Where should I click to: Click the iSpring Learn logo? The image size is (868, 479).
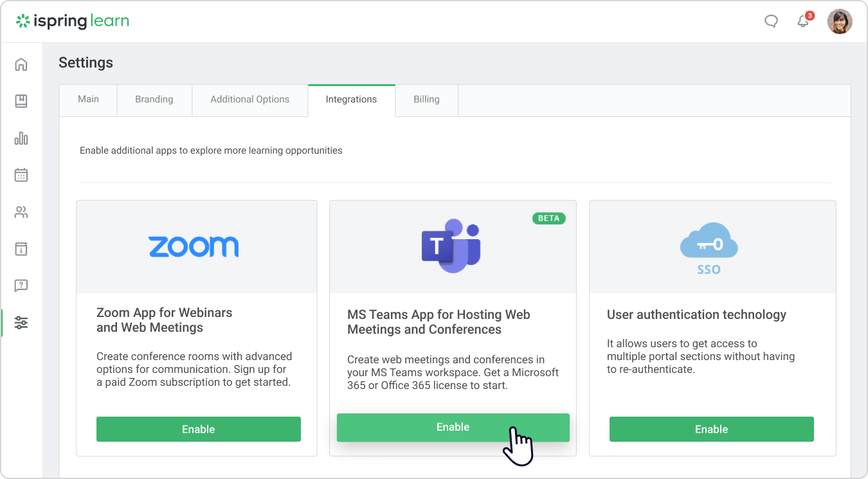pyautogui.click(x=73, y=21)
